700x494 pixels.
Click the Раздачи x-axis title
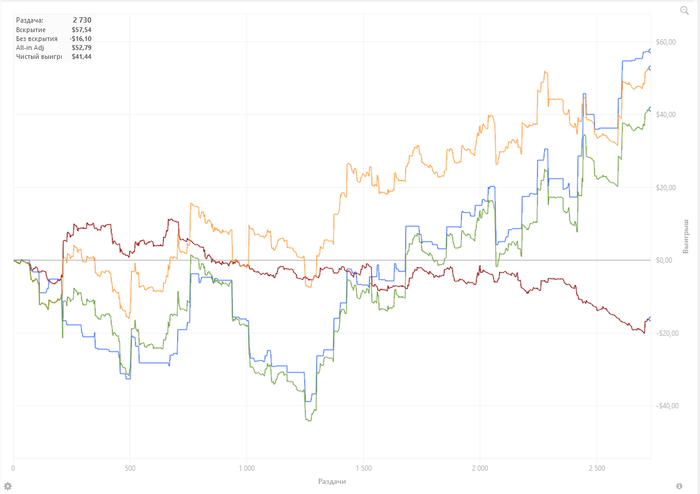tap(333, 481)
